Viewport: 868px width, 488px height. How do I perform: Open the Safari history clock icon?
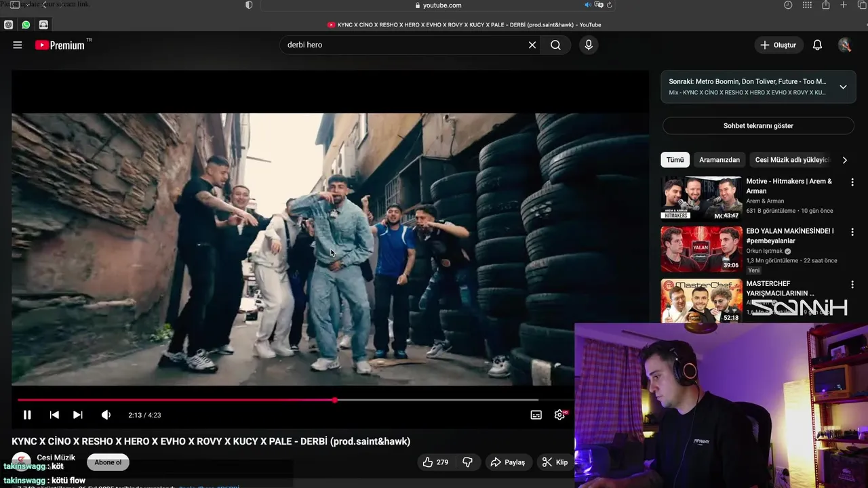click(788, 5)
